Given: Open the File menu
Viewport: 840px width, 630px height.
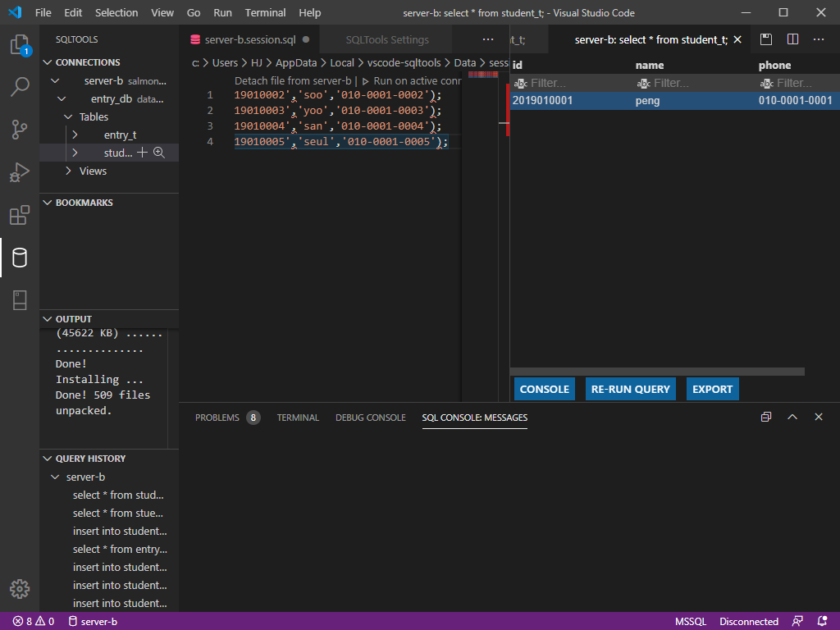Looking at the screenshot, I should click(x=43, y=12).
